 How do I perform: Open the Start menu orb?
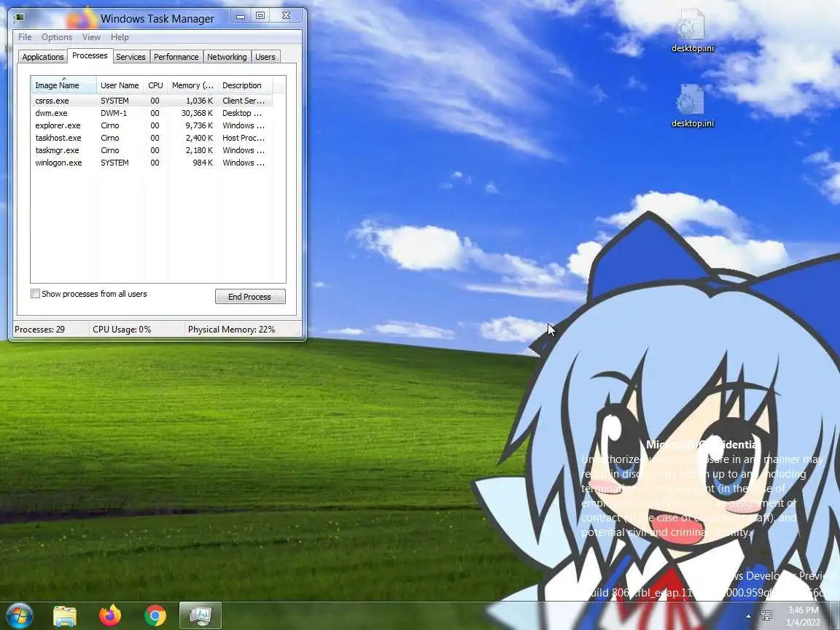pos(19,615)
